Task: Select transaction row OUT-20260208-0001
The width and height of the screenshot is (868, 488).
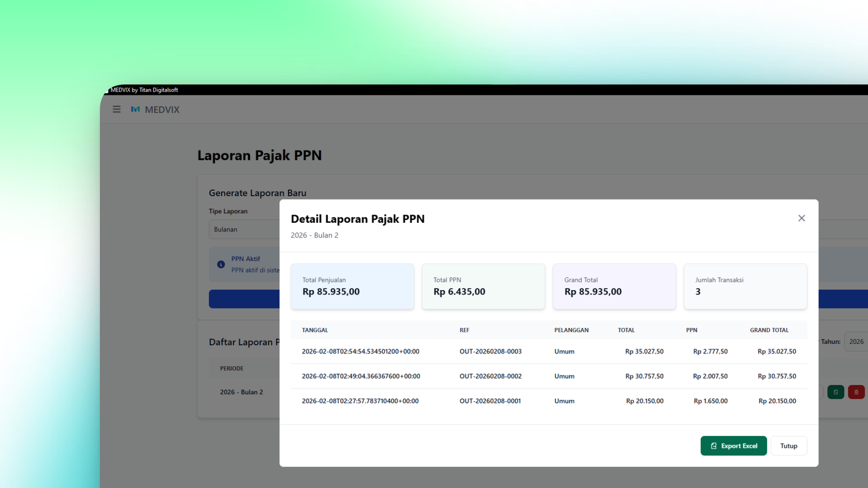Action: click(490, 401)
